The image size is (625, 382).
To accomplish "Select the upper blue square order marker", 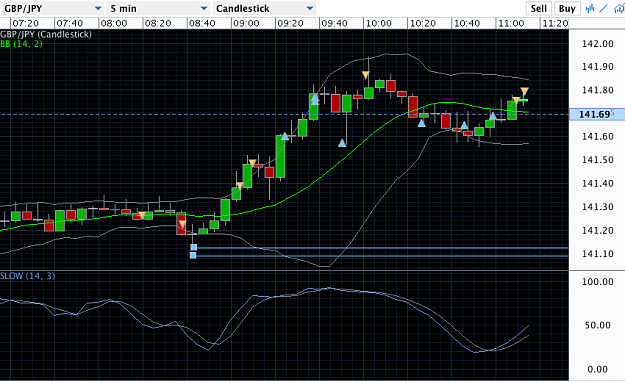I will point(193,248).
